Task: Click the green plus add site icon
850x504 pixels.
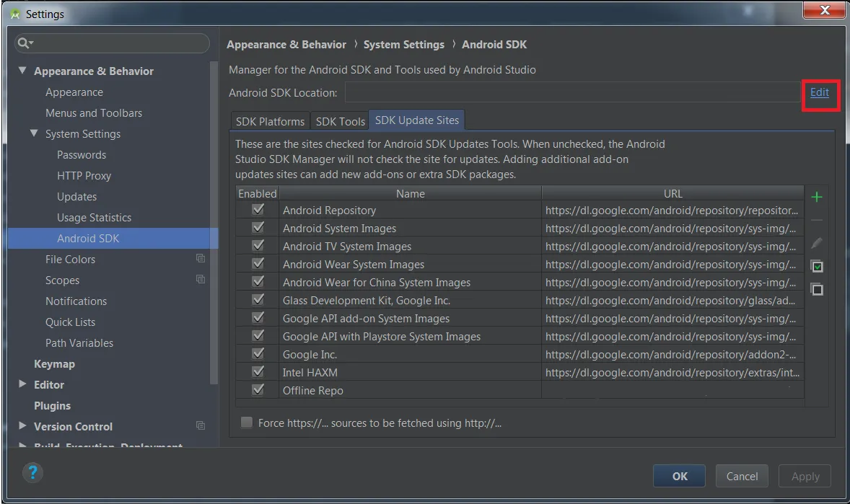Action: click(x=816, y=197)
